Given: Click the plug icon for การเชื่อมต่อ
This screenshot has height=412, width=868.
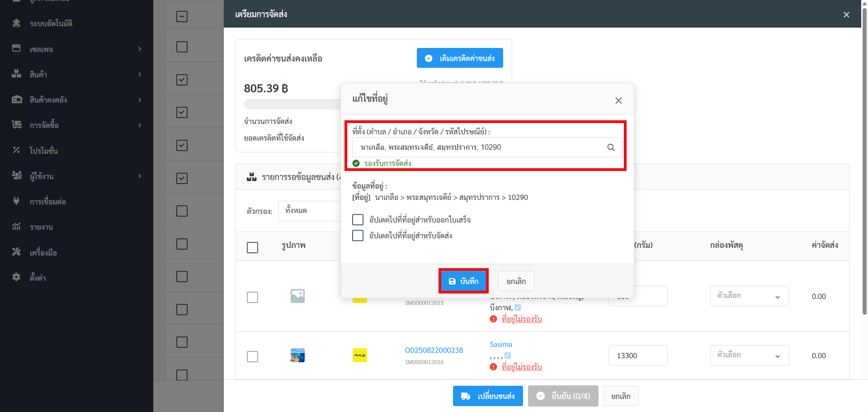Looking at the screenshot, I should (x=16, y=201).
